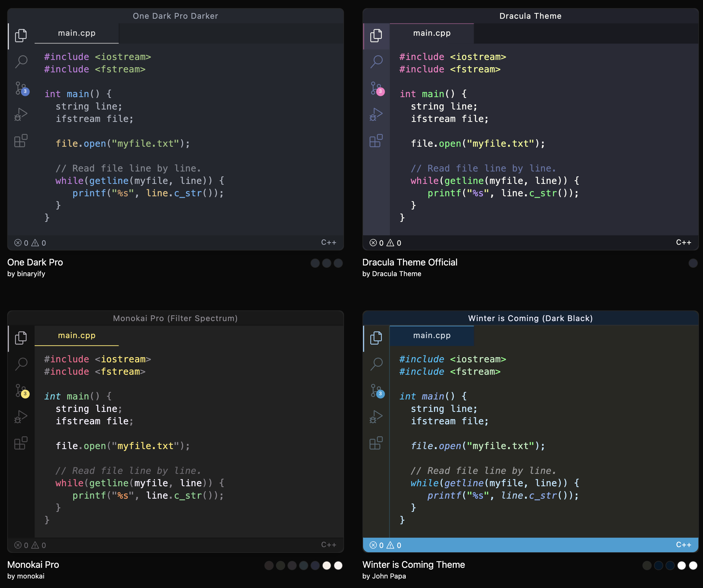This screenshot has width=703, height=588.
Task: Select cream-colored variant dot of Monokai Pro
Action: click(x=327, y=566)
